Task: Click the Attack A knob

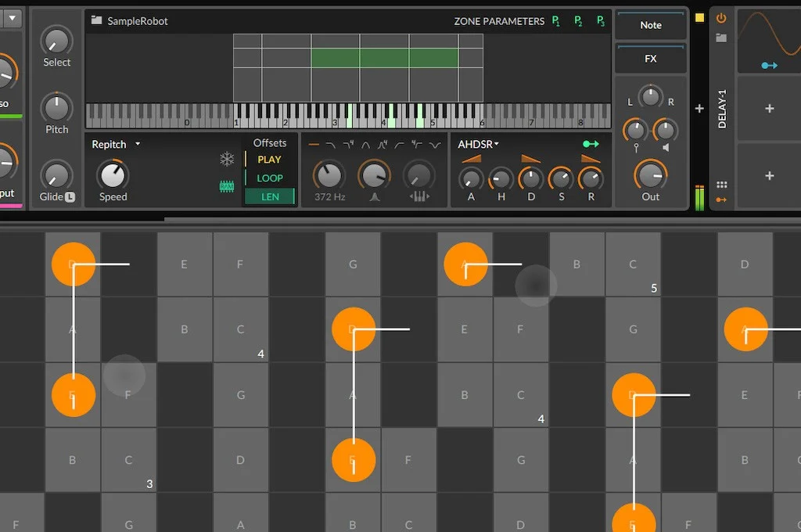Action: [x=471, y=179]
